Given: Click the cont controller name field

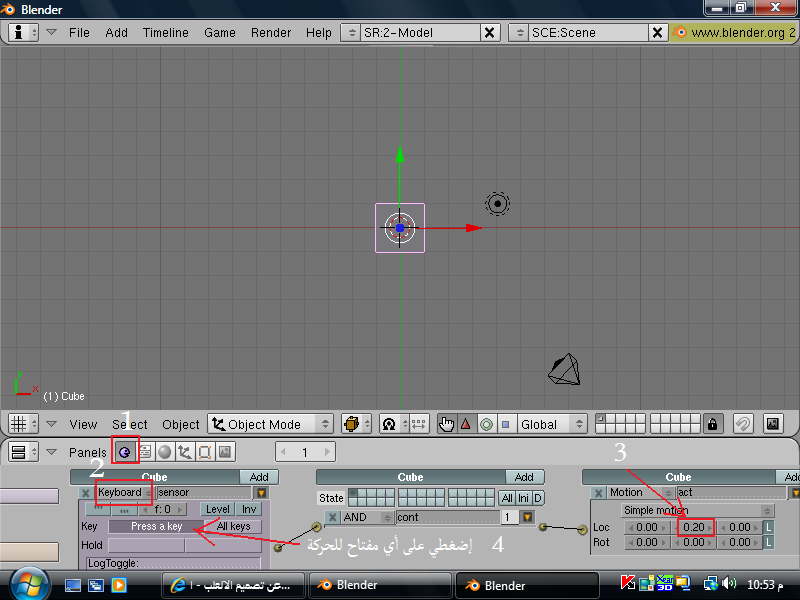Looking at the screenshot, I should point(448,517).
